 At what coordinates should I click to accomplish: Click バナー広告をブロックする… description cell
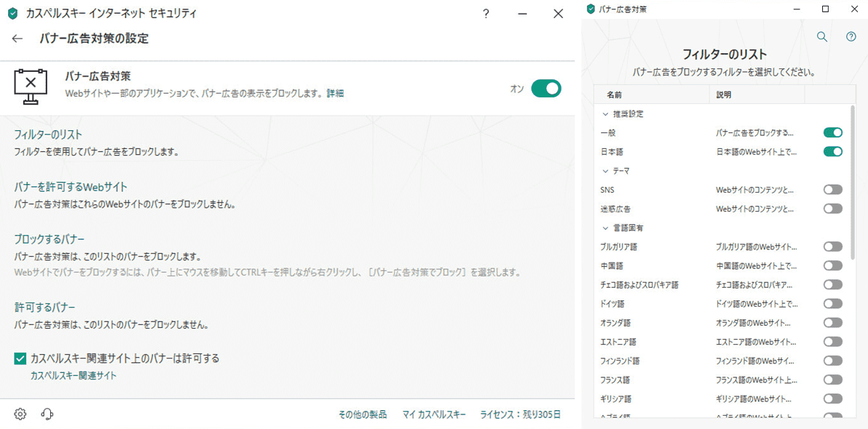754,133
